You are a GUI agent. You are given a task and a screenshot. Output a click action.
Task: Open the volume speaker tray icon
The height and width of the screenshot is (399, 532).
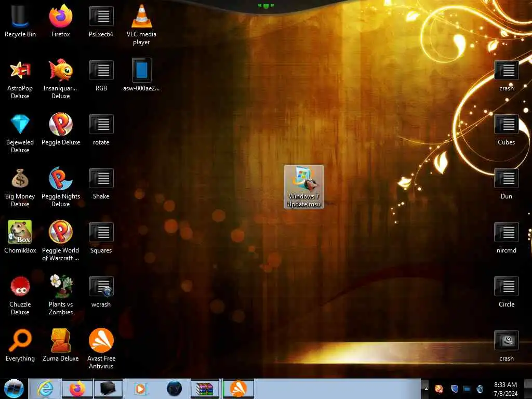coord(480,389)
